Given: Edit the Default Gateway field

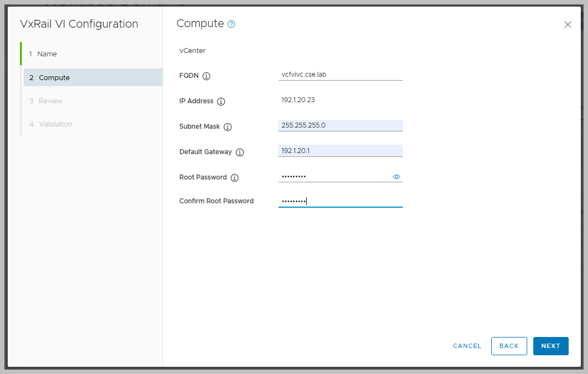Looking at the screenshot, I should click(340, 150).
